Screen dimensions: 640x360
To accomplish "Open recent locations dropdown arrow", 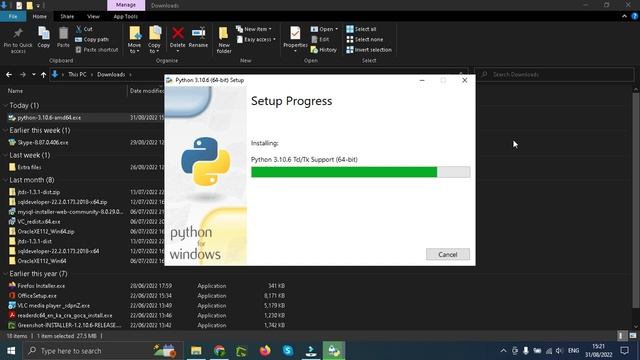I will pos(33,75).
